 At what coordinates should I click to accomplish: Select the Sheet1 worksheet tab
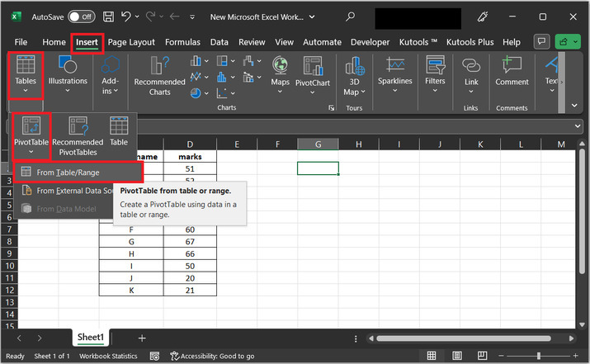[x=91, y=338]
